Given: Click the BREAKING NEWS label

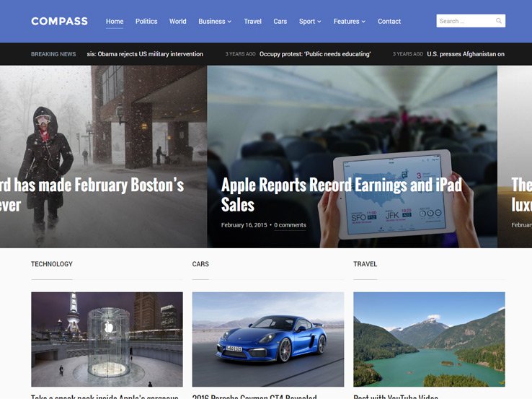Looking at the screenshot, I should point(53,54).
